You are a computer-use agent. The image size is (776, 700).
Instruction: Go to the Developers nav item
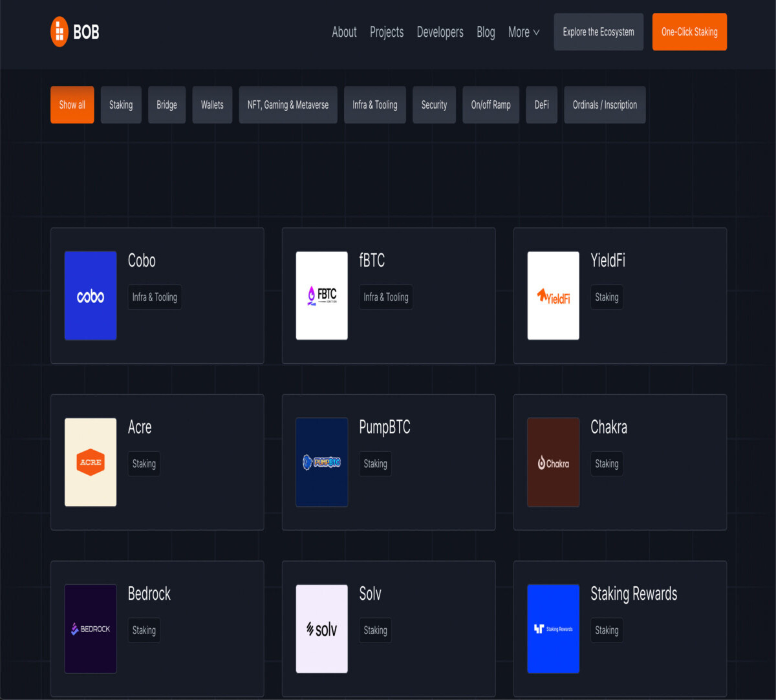(440, 32)
